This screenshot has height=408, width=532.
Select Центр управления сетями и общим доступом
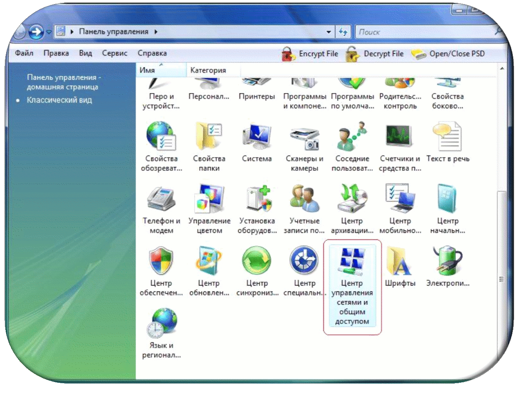(352, 286)
